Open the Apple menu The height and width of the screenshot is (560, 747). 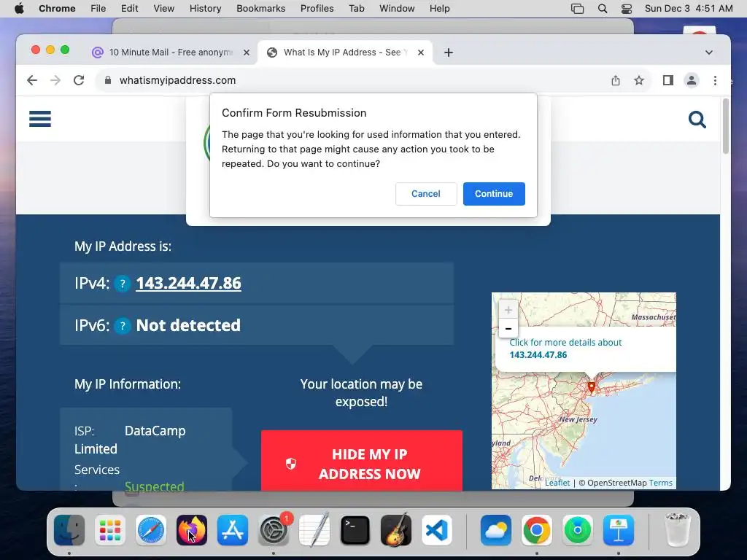tap(19, 9)
